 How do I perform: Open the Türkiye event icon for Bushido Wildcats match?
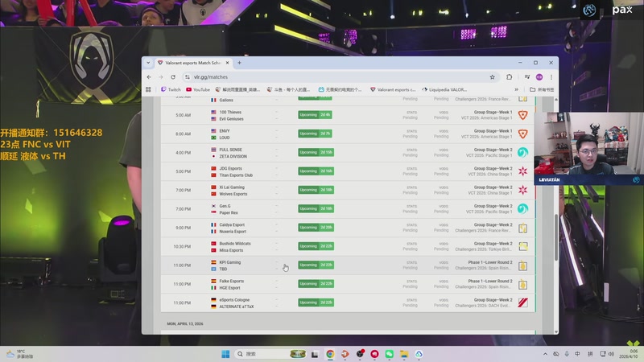click(522, 247)
